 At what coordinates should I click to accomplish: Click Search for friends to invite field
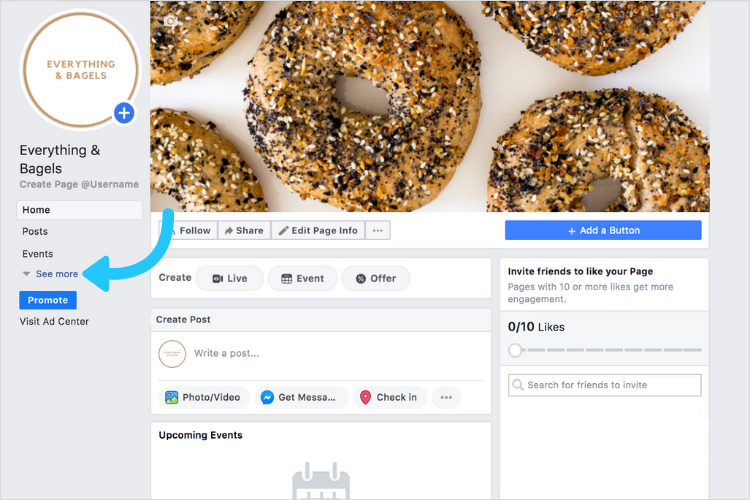pyautogui.click(x=605, y=385)
